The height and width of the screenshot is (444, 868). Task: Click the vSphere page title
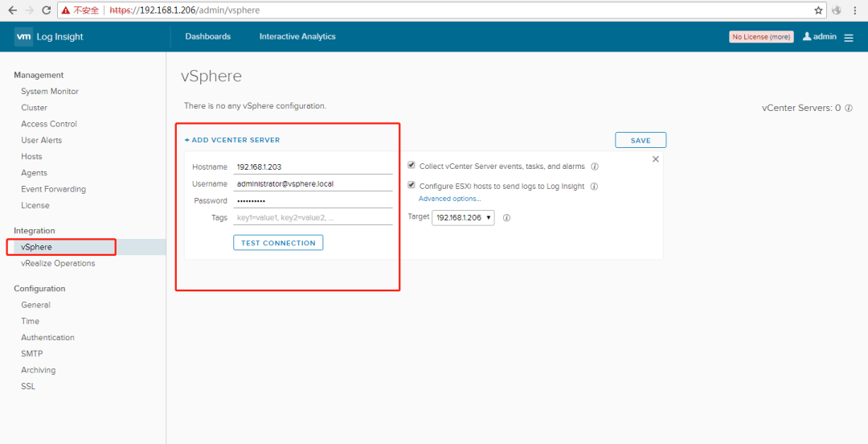211,76
